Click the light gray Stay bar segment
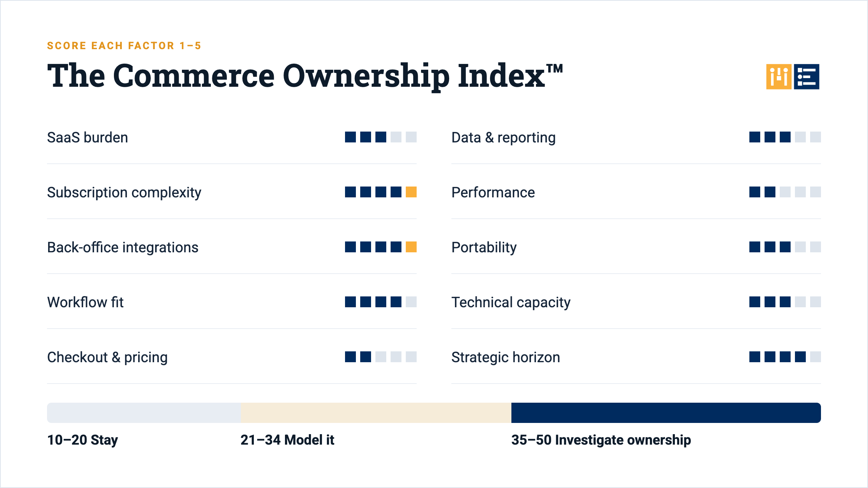Viewport: 868px width, 488px height. tap(144, 413)
